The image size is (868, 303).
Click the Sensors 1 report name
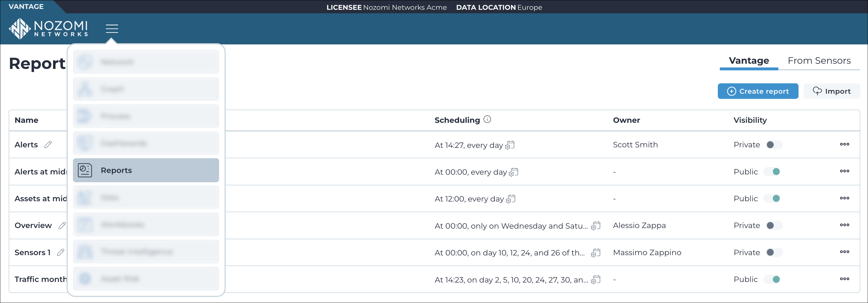[32, 253]
